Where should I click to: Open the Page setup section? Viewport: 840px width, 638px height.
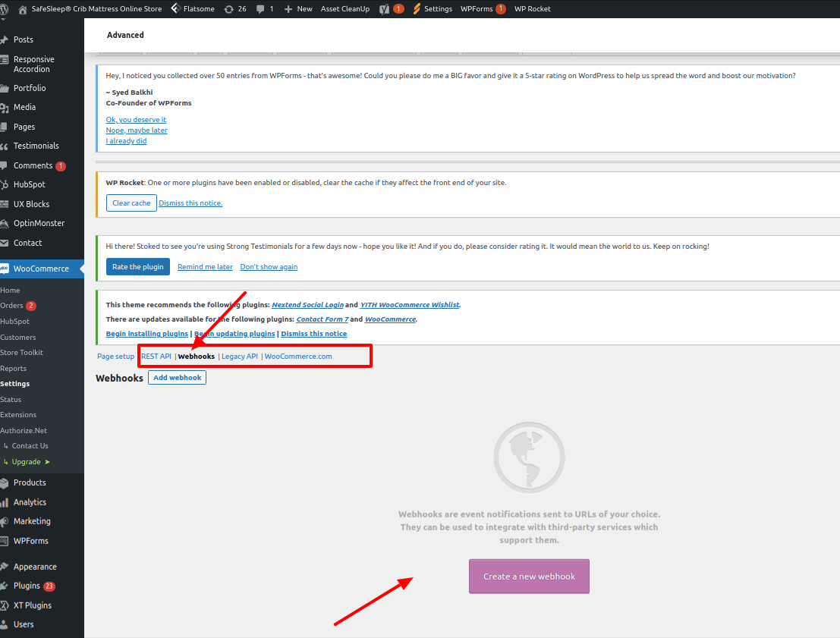115,357
